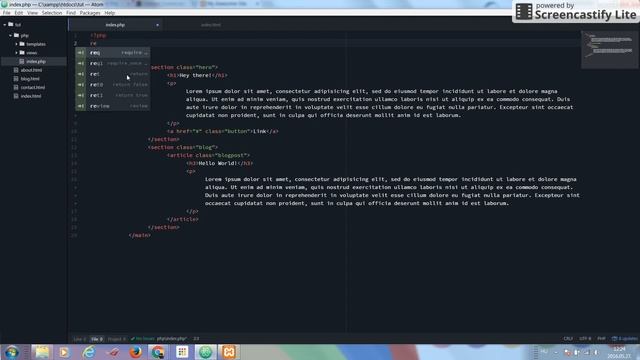The height and width of the screenshot is (360, 640).
Task: Change the UTF-8 encoding selector
Action: 585,339
